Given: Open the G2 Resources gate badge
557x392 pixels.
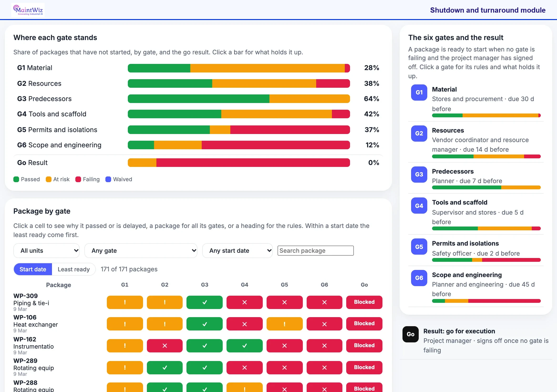Looking at the screenshot, I should pos(419,134).
